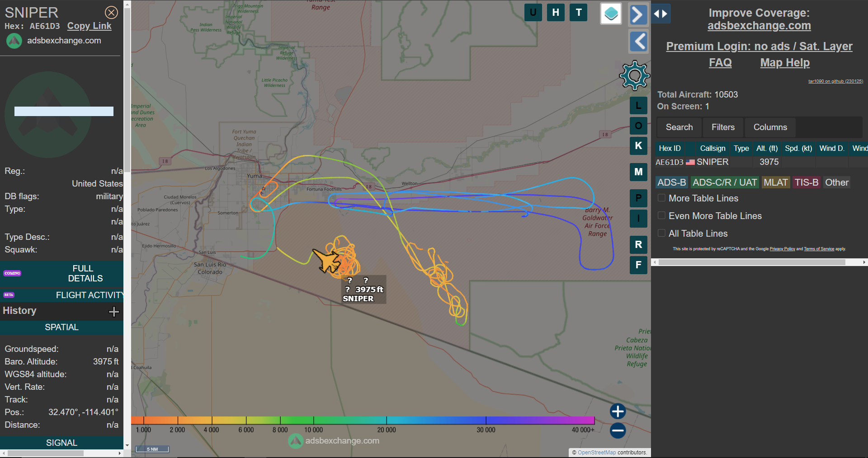Click the SPATIAL section header

pos(61,327)
